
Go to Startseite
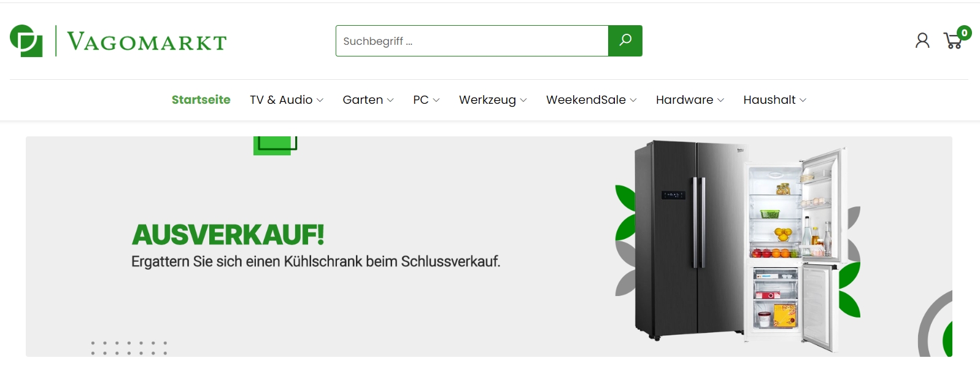[x=201, y=99]
